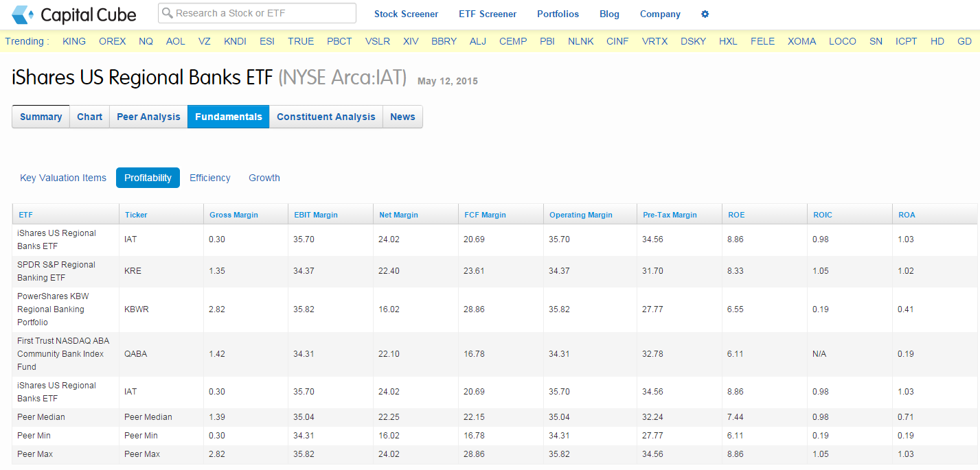
Task: Switch to the Summary tab
Action: tap(41, 117)
